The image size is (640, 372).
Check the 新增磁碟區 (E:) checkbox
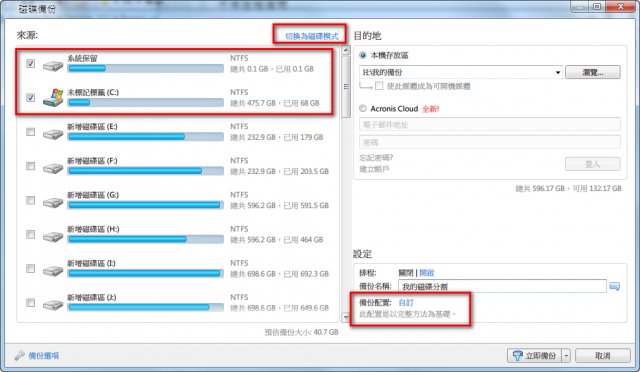click(x=31, y=131)
